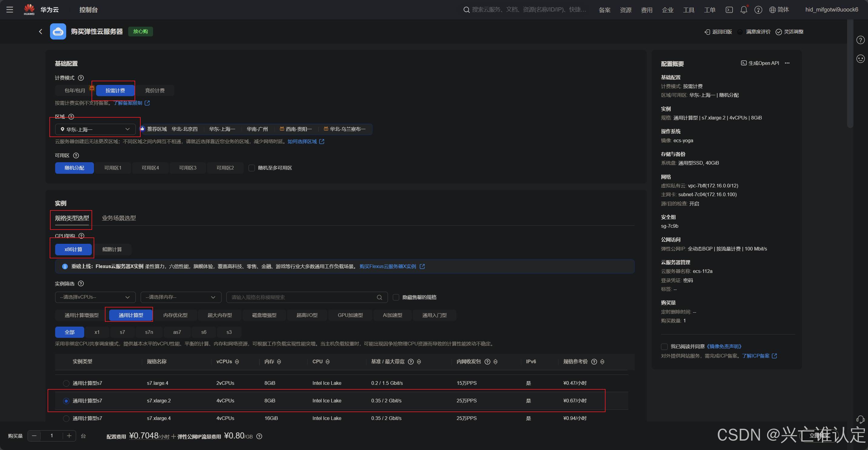Select the 内存优化型 instance category
Image resolution: width=868 pixels, height=450 pixels.
(x=175, y=315)
